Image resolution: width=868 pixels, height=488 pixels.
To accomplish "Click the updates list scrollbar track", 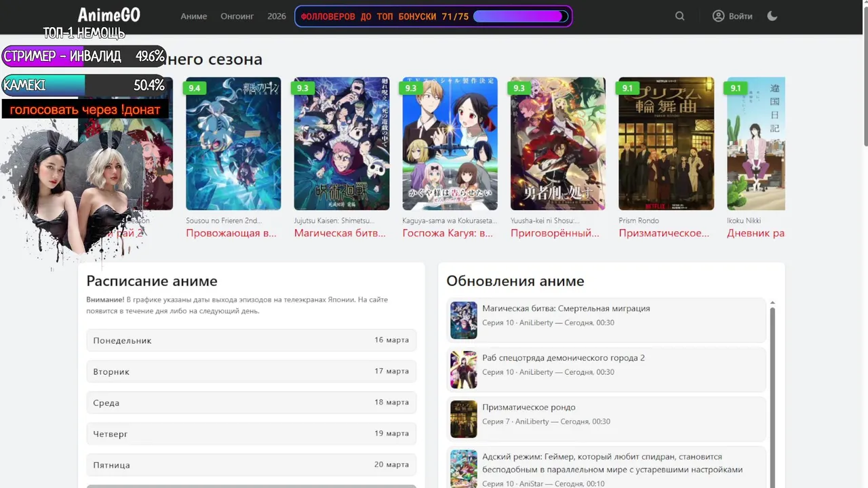I will click(772, 398).
